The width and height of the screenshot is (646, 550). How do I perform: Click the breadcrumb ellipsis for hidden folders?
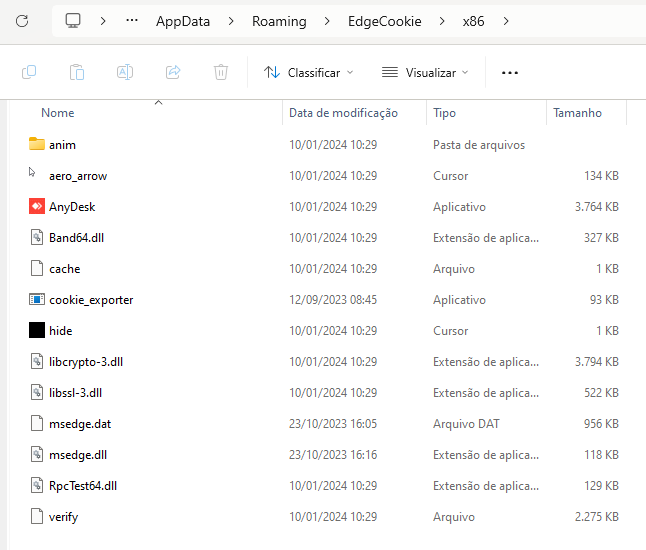132,21
